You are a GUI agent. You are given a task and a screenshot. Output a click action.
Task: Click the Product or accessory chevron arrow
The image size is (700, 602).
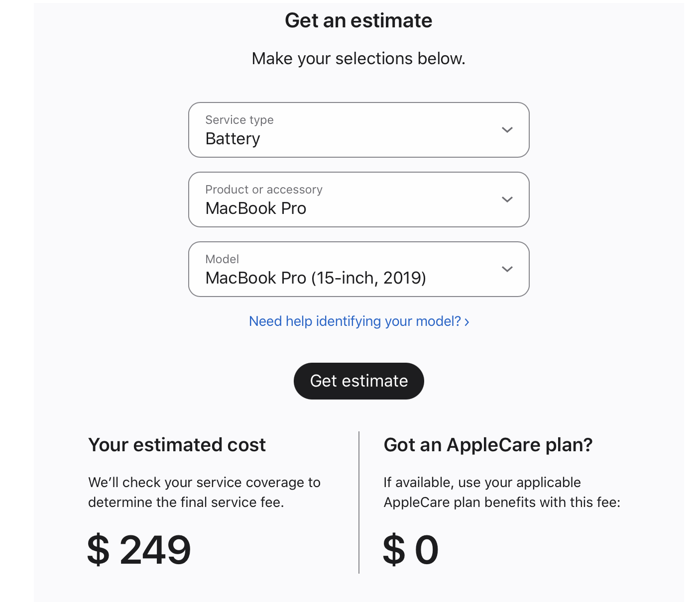coord(507,200)
